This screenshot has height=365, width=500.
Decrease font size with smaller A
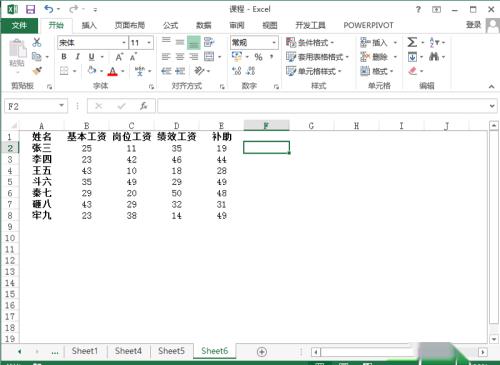[133, 57]
